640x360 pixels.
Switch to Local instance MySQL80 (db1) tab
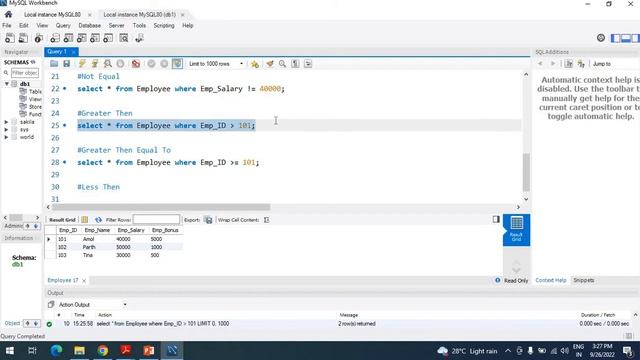[x=139, y=15]
